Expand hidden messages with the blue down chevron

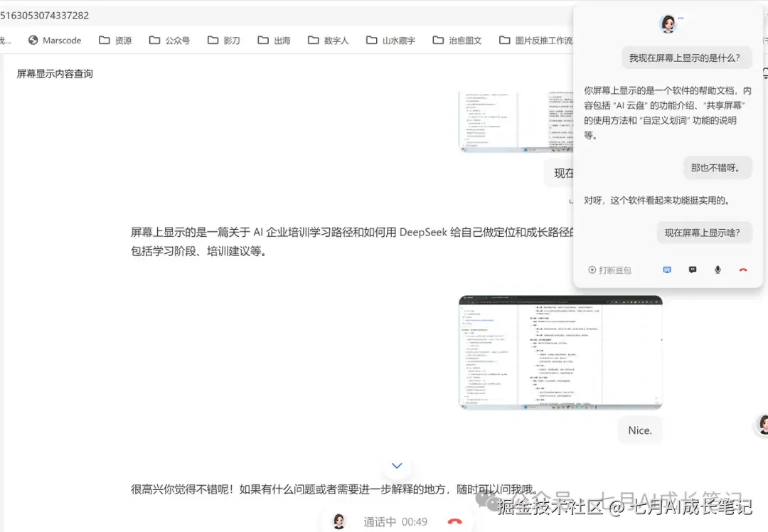tap(396, 466)
